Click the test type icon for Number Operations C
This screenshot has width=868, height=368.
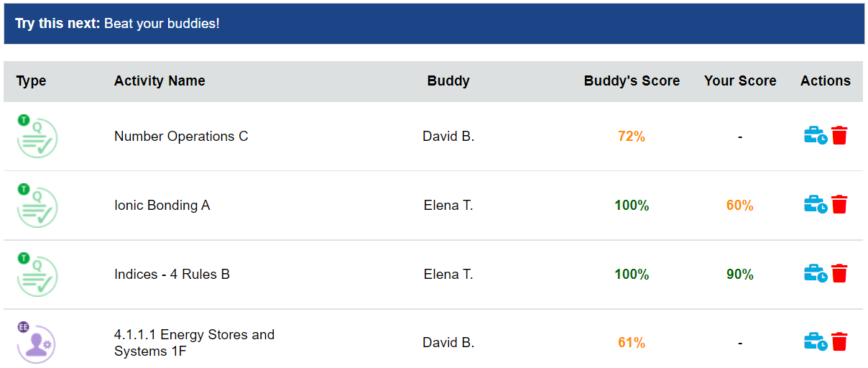[x=37, y=136]
